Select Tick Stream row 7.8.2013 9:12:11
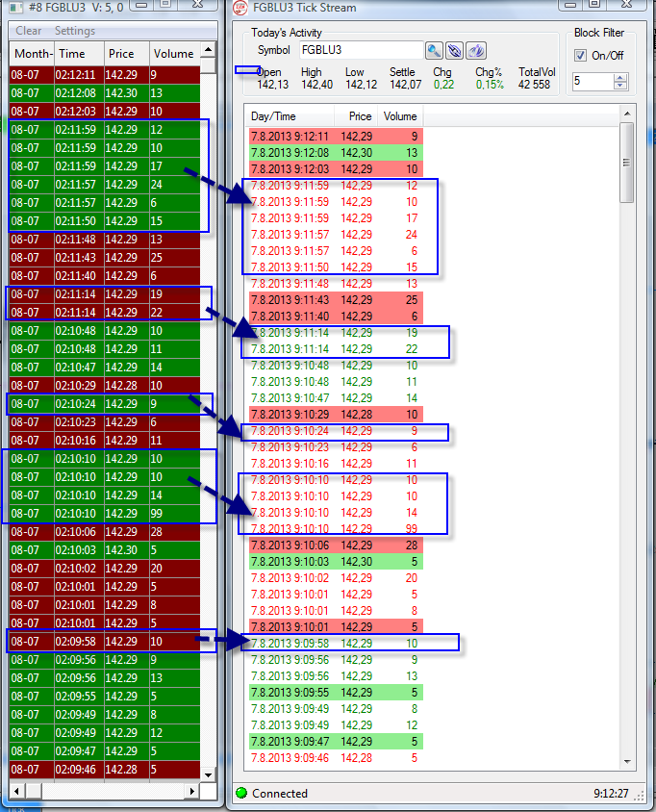656x812 pixels. click(x=336, y=137)
